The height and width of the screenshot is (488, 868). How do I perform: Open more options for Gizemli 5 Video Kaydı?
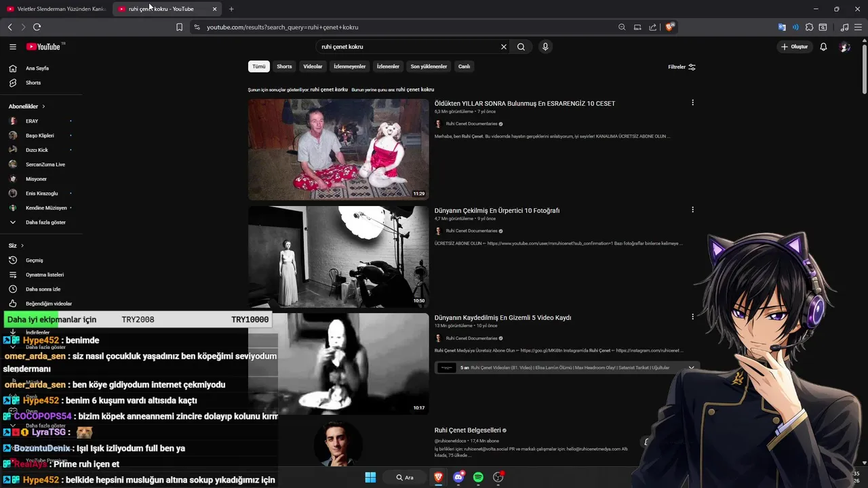[x=692, y=317]
